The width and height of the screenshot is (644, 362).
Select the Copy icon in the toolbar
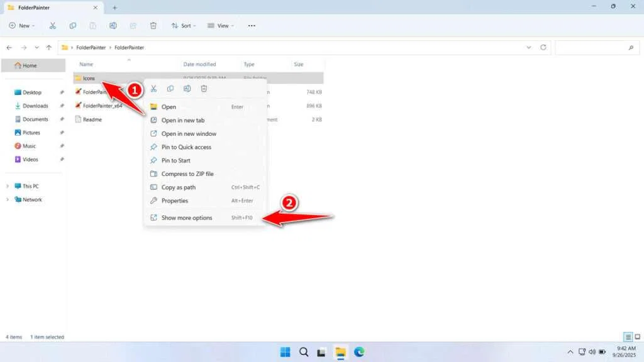(73, 25)
